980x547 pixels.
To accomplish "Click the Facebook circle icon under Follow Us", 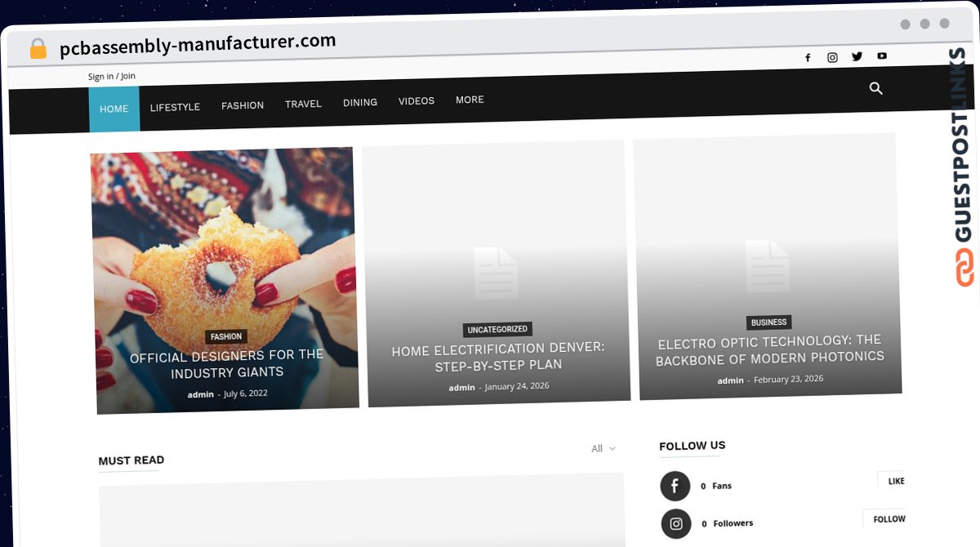I will (x=675, y=487).
